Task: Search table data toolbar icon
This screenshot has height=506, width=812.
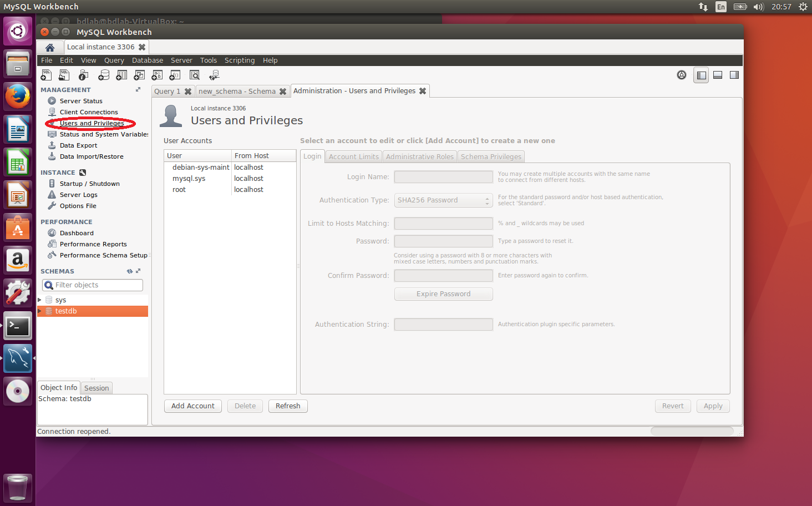Action: (195, 75)
